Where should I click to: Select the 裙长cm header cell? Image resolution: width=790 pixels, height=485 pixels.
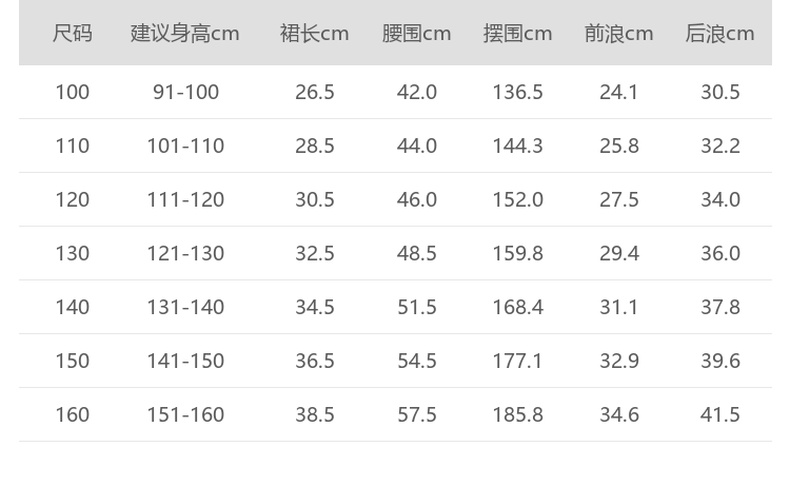click(x=314, y=33)
